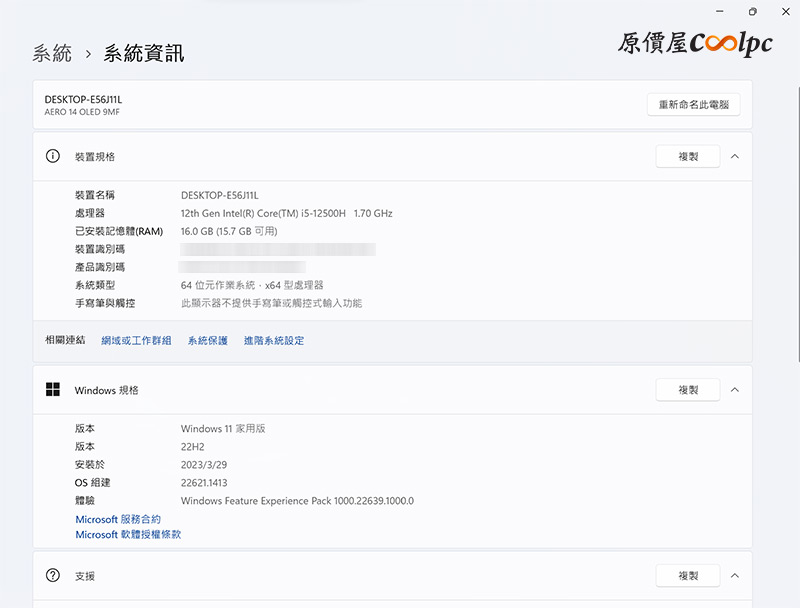Select the processor value i5-12500H 1.70 GHz
Image resolution: width=800 pixels, height=608 pixels.
pyautogui.click(x=287, y=213)
